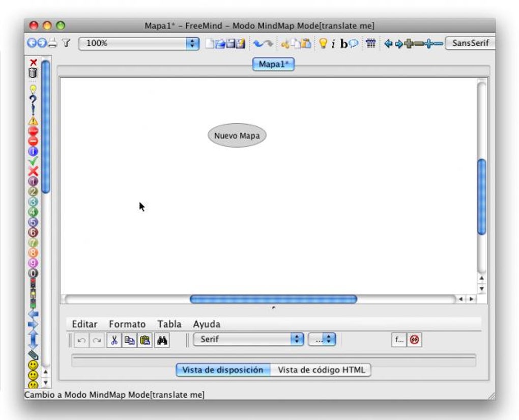Click the f... font color button
The image size is (519, 420).
coord(399,340)
